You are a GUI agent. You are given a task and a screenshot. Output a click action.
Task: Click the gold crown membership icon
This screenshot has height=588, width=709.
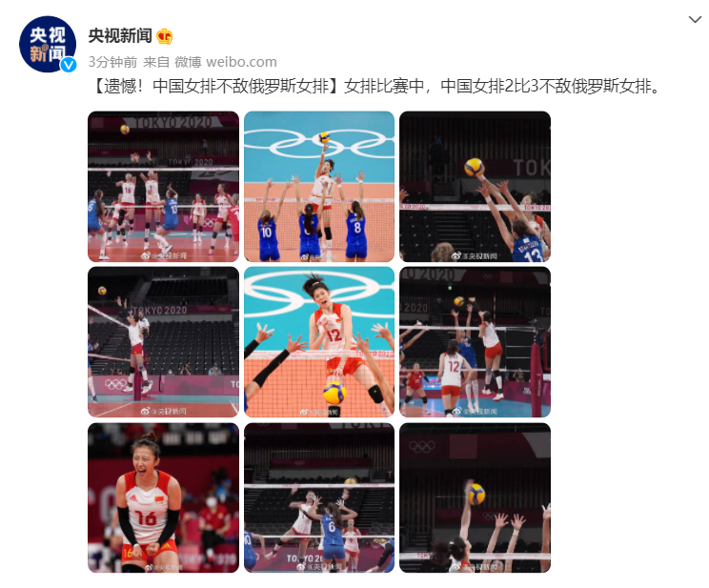165,36
